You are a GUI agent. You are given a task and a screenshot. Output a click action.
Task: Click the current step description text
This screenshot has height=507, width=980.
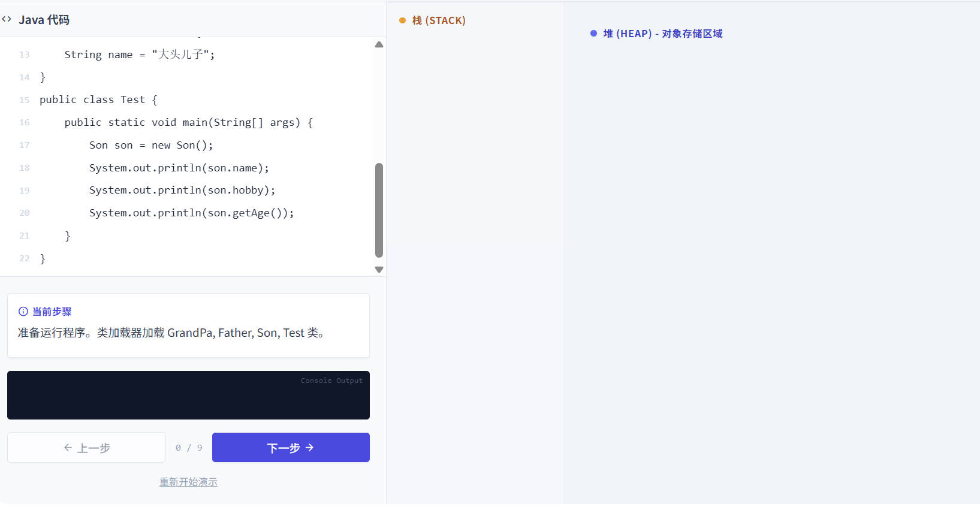tap(171, 333)
